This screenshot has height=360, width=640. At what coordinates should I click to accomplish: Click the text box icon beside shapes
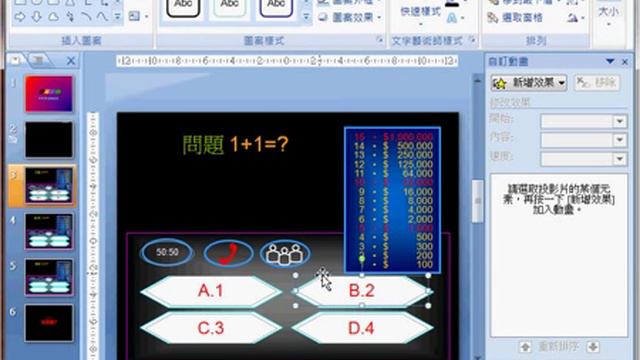pyautogui.click(x=134, y=16)
